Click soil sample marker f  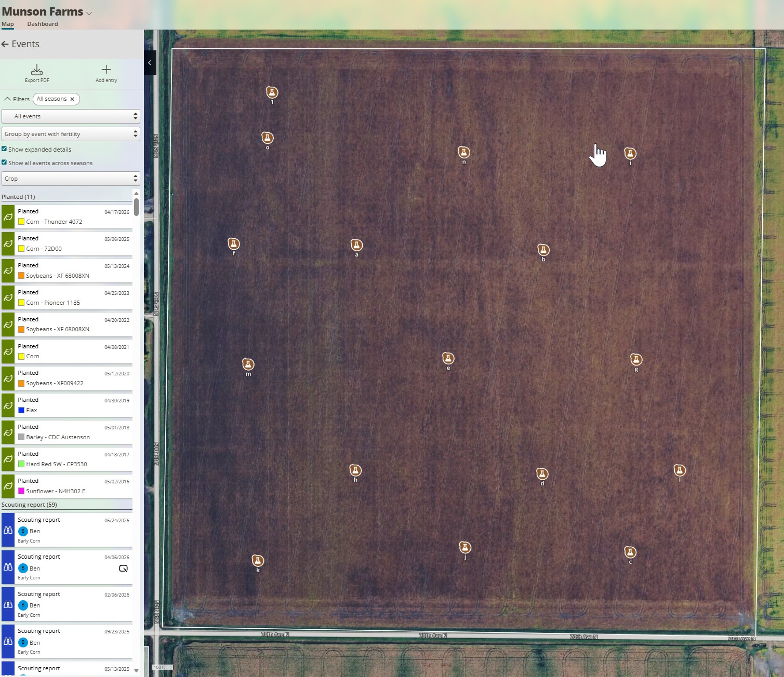233,243
